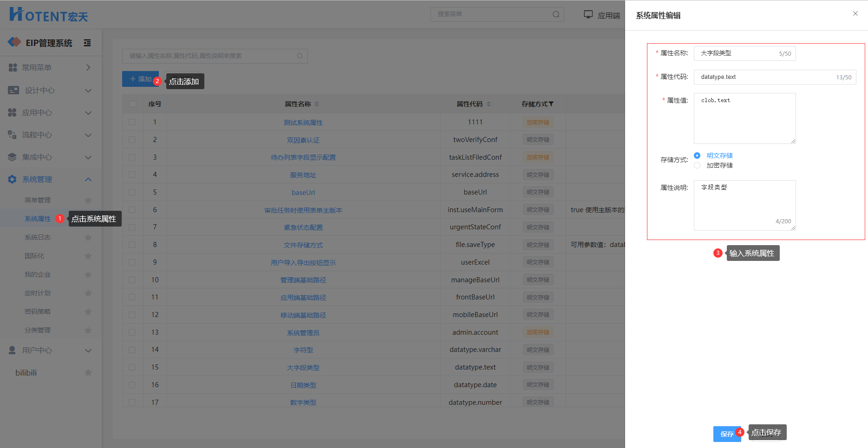Open the 国际化 menu item
This screenshot has height=448, width=868.
click(35, 256)
